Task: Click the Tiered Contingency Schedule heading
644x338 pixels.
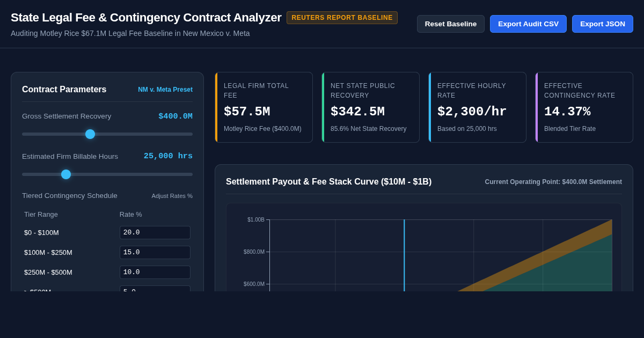Action: tap(70, 196)
